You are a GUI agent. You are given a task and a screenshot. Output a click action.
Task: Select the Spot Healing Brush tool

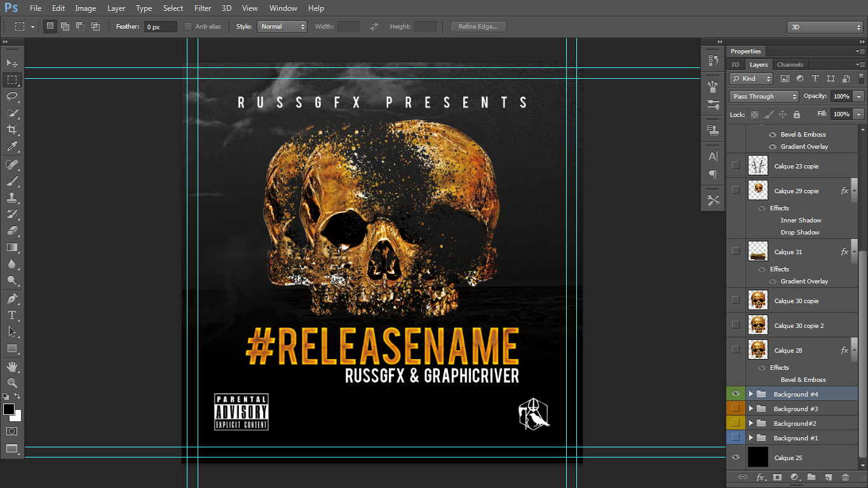coord(12,165)
